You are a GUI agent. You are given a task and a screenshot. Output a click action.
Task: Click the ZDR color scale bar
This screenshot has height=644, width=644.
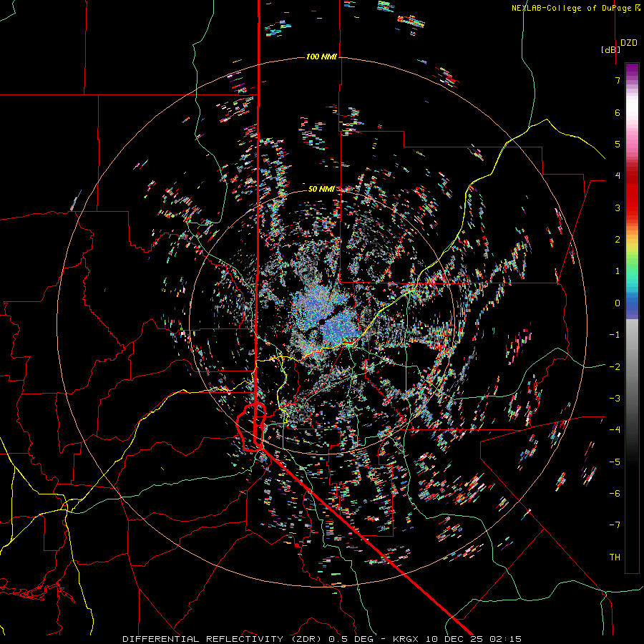[632, 318]
